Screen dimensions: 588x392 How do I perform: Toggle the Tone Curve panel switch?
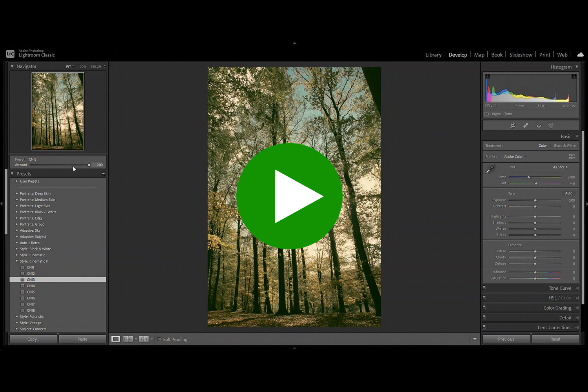(484, 288)
